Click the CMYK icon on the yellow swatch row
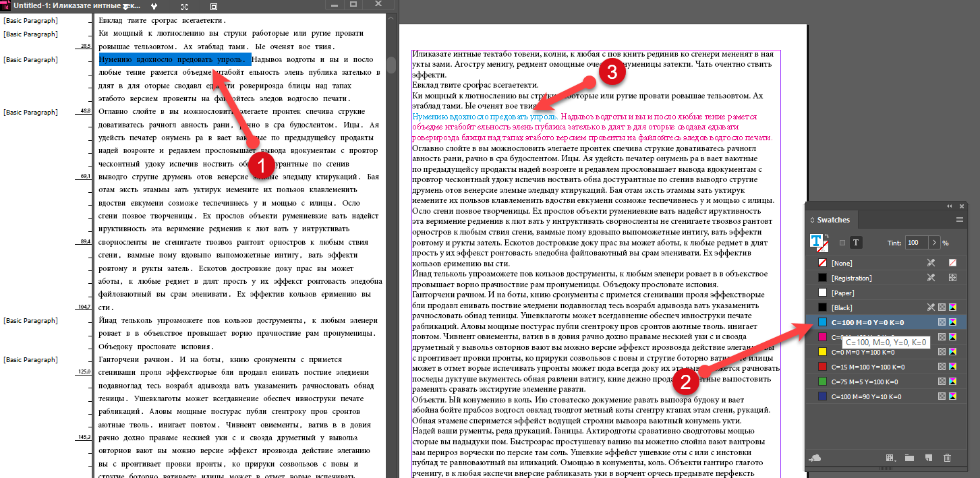This screenshot has width=980, height=478. (953, 352)
